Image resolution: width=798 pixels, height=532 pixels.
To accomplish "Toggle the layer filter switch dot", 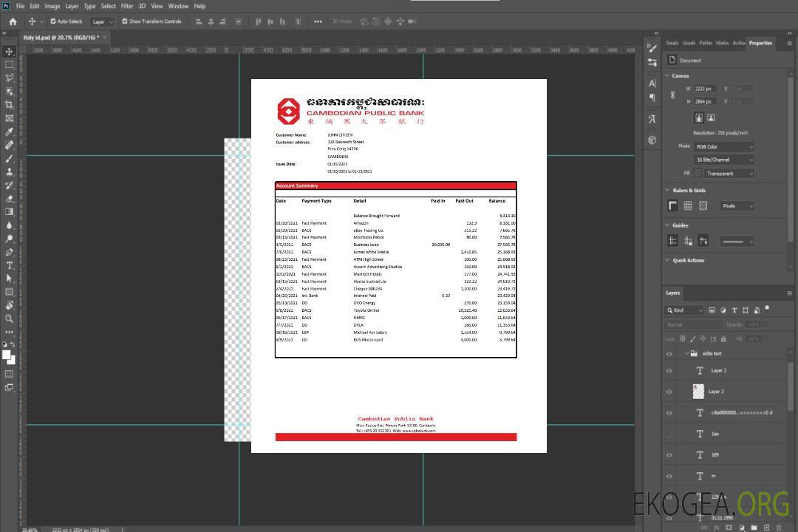I will point(767,309).
